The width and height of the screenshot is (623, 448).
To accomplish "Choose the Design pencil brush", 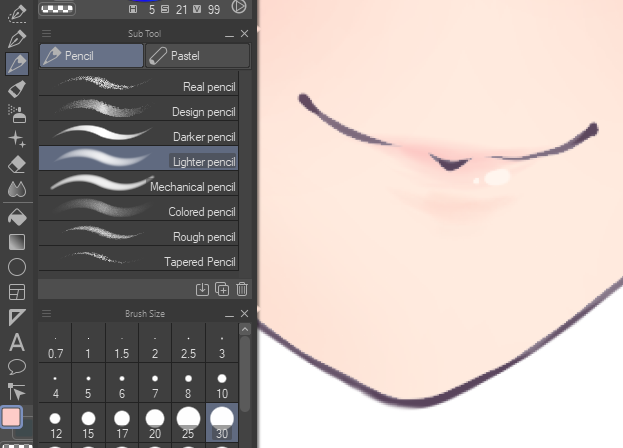I will click(138, 108).
